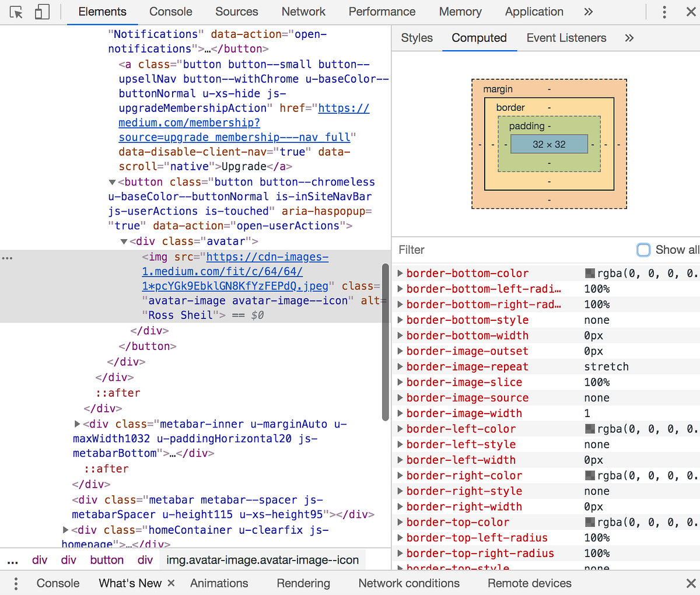The width and height of the screenshot is (700, 595).
Task: Close the bottom drawer panel
Action: (x=691, y=583)
